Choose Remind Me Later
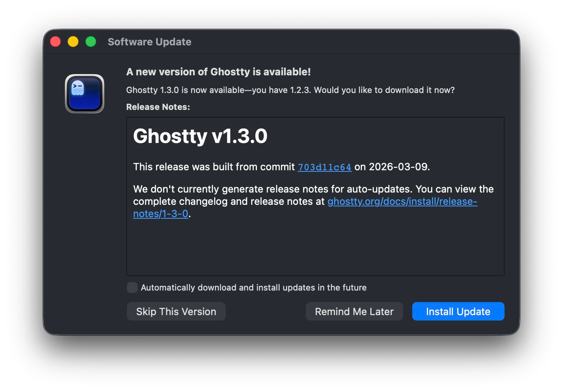The height and width of the screenshot is (392, 563). coord(354,311)
